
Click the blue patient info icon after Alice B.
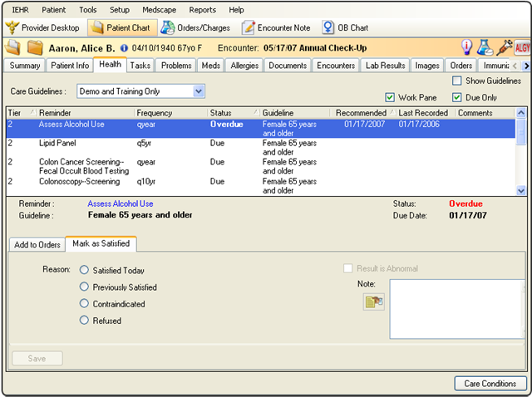pos(124,48)
